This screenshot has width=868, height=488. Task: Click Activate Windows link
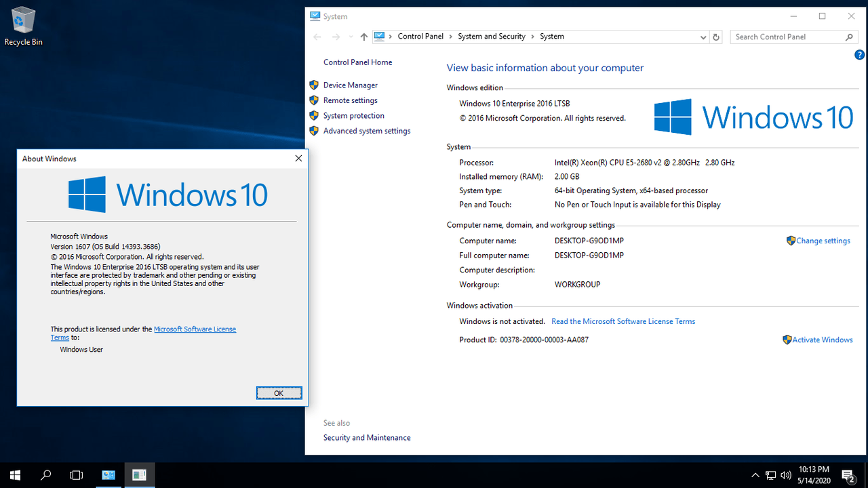pos(823,340)
